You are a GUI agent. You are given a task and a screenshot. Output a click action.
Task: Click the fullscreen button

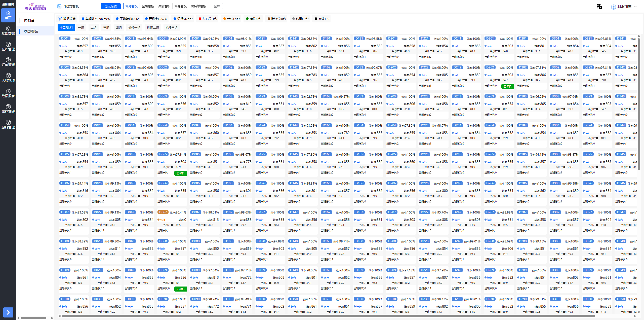coord(217,6)
